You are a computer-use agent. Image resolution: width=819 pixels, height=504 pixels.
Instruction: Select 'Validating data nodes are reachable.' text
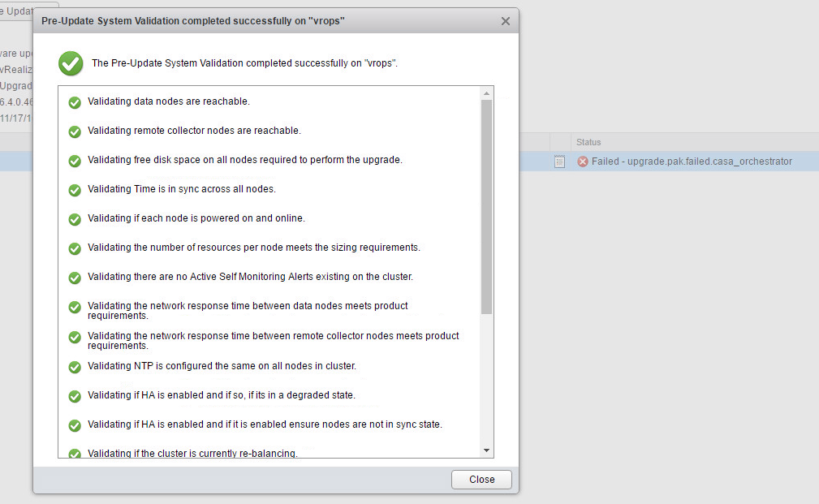point(169,101)
